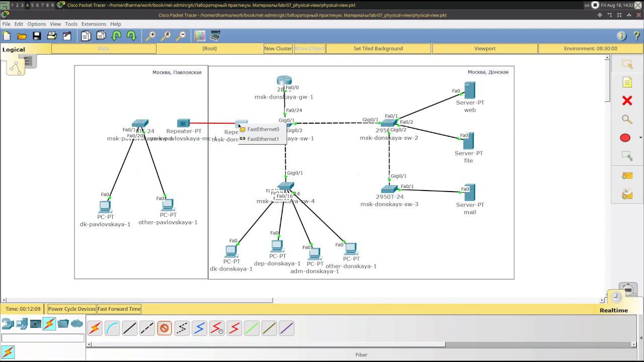
Task: Click the New Cluster button
Action: pyautogui.click(x=278, y=48)
